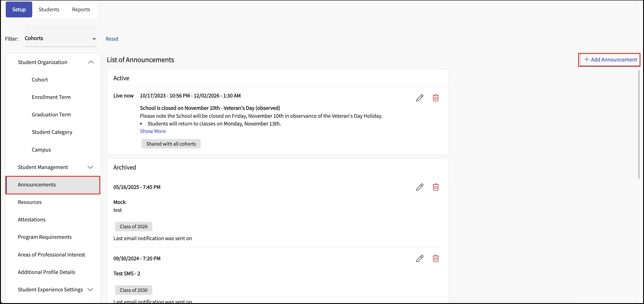Delete the archived Mock announcement
Viewport: 644px width, 304px height.
[436, 187]
